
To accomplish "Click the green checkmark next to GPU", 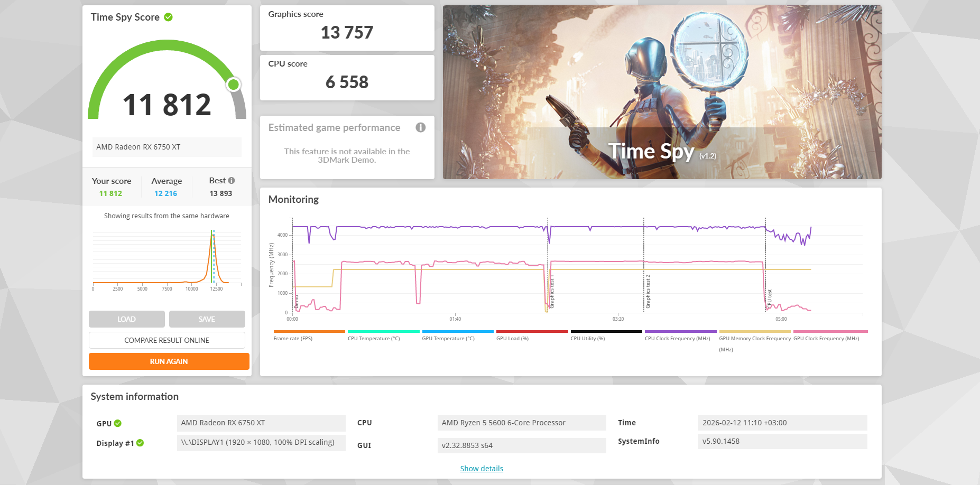I will pos(117,423).
